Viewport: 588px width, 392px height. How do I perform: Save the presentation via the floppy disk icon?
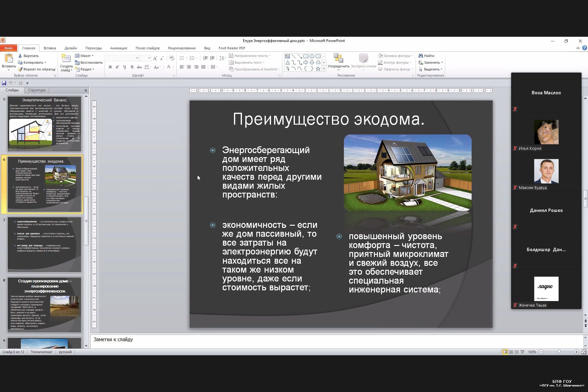point(4,83)
